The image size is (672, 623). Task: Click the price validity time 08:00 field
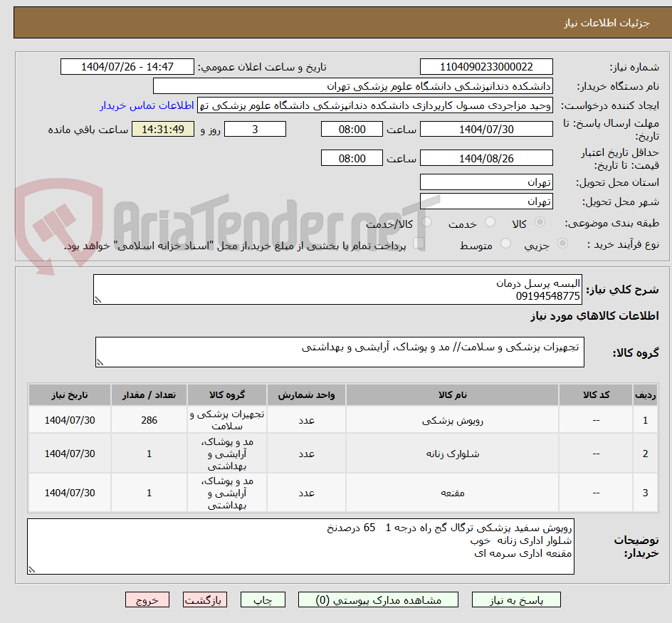(352, 158)
